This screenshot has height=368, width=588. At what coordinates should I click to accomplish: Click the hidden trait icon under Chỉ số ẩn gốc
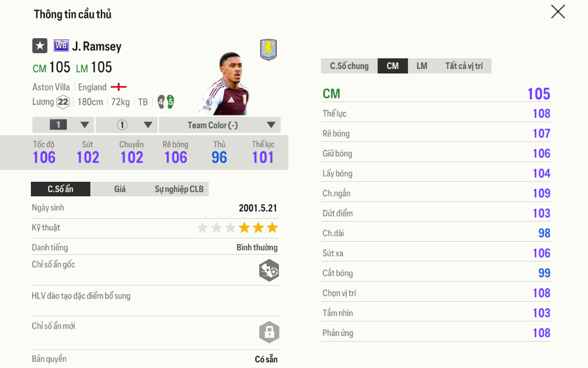click(269, 270)
